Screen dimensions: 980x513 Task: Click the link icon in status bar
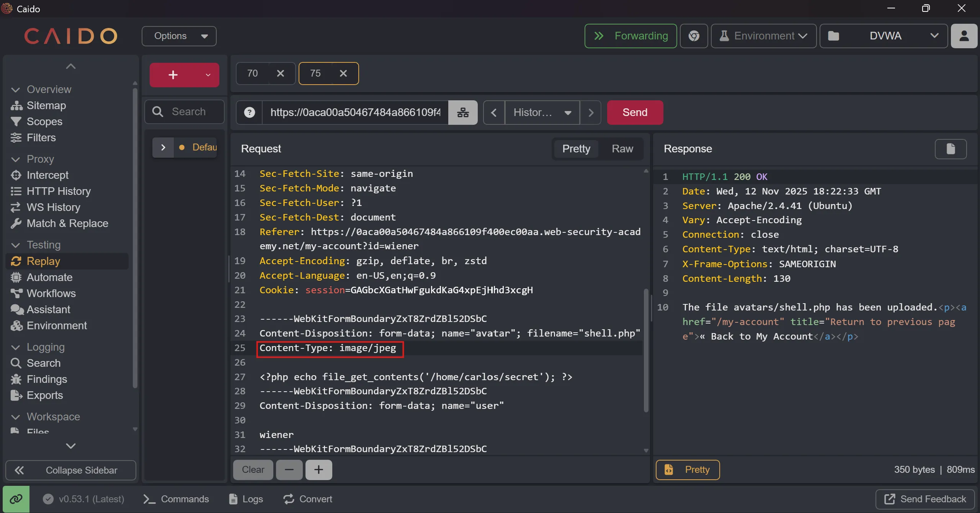pos(16,499)
